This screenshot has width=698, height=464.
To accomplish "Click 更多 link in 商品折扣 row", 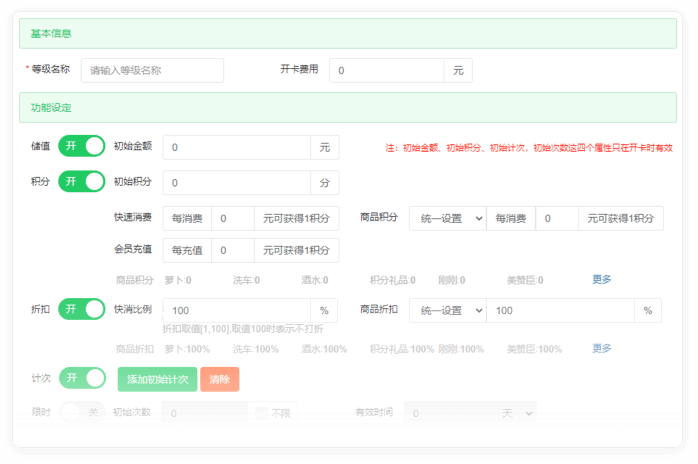I will click(x=601, y=348).
